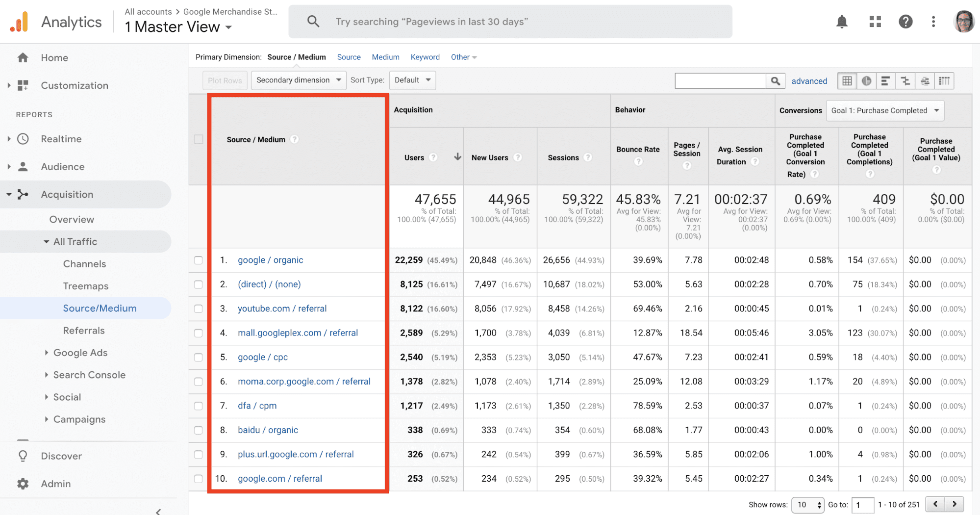Switch to the Pivot table view
The image size is (980, 515).
(x=944, y=80)
